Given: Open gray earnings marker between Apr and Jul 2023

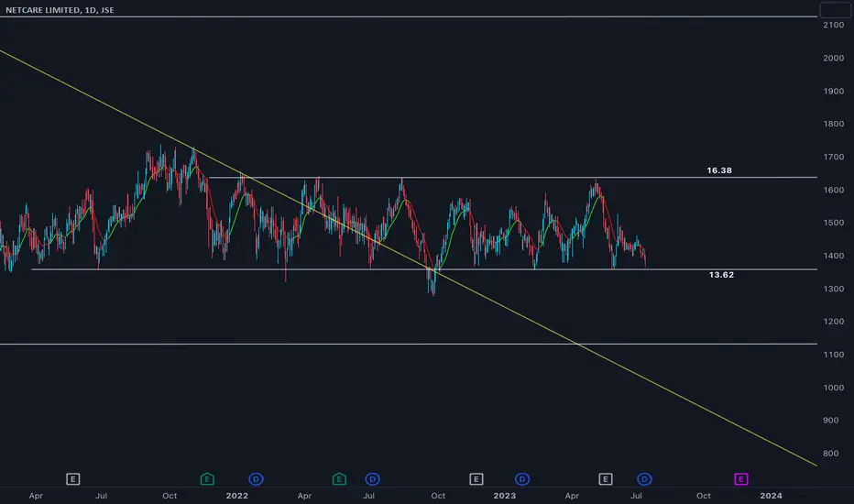Looking at the screenshot, I should tap(605, 479).
